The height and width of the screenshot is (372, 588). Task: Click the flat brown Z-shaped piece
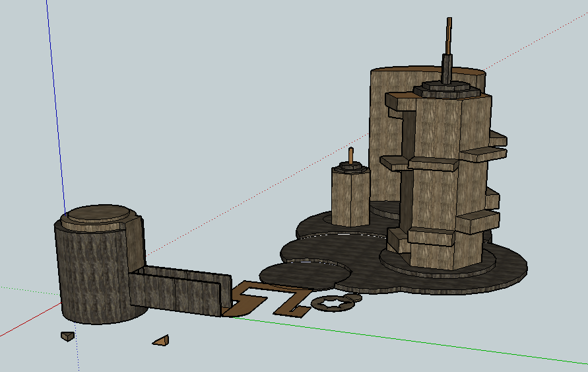click(x=289, y=301)
